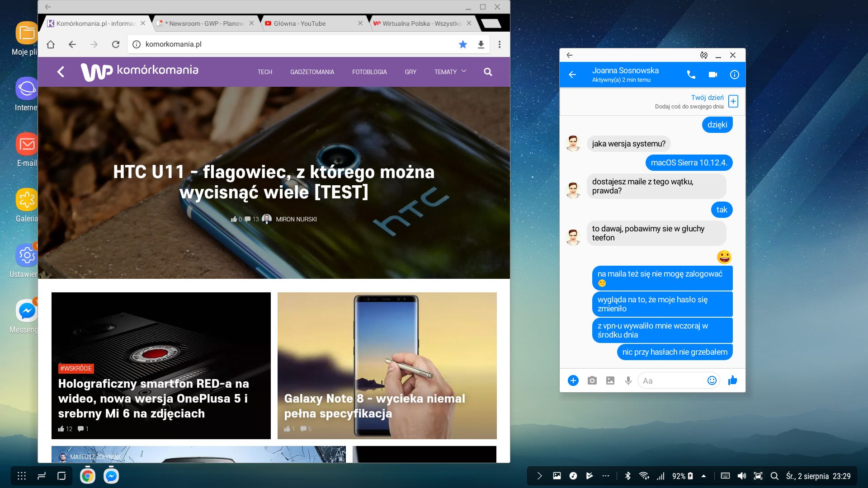
Task: Open battery status showing 92%
Action: pos(683,476)
